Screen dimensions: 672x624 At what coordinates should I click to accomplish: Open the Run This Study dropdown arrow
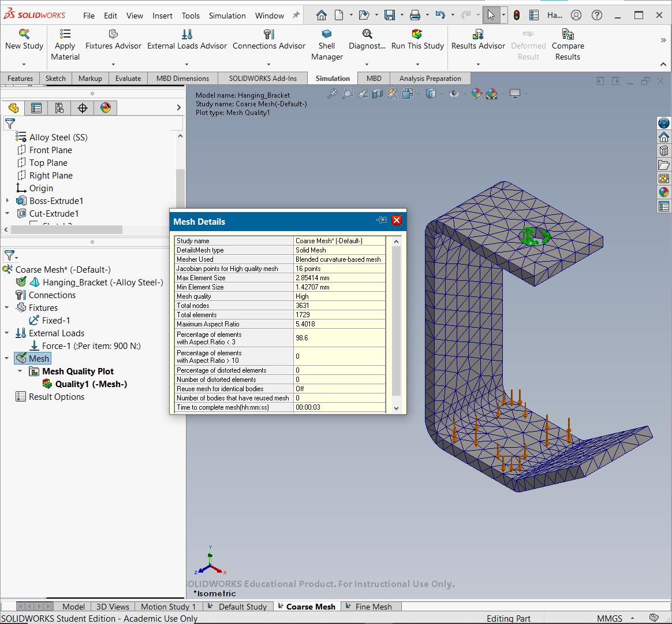point(417,64)
